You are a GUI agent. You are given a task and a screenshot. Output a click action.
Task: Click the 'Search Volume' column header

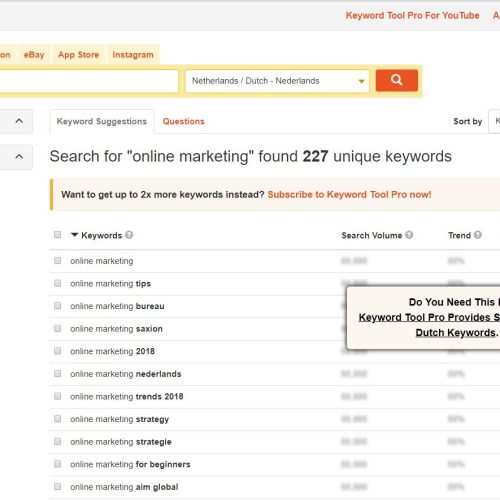point(372,235)
